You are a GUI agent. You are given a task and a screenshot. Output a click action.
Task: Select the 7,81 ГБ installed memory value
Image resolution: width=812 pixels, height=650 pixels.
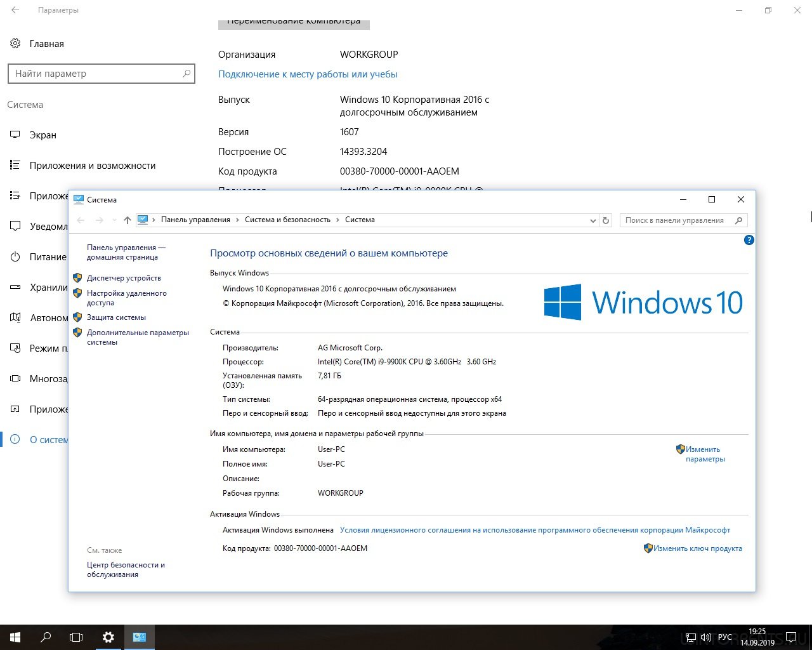click(x=329, y=376)
